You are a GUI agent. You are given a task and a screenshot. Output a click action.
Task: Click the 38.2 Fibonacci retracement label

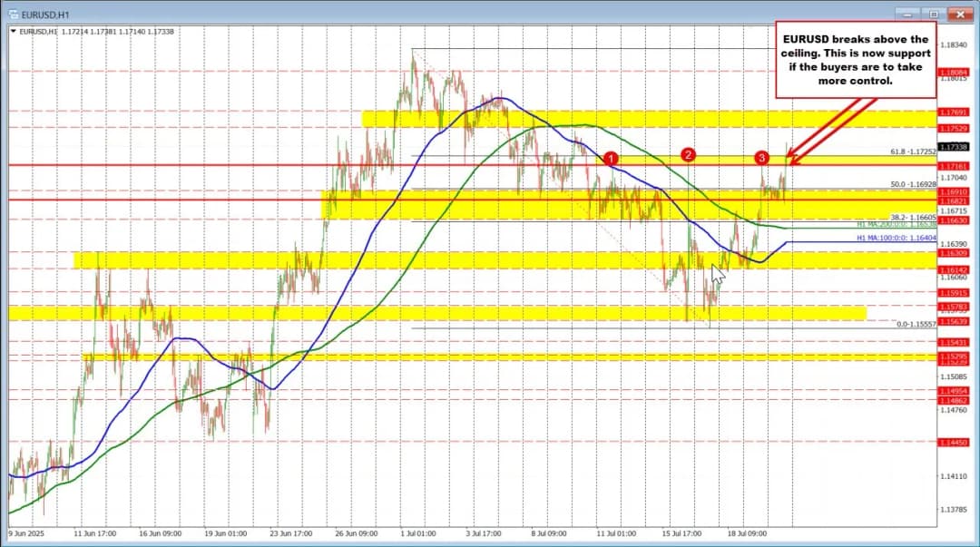point(911,218)
